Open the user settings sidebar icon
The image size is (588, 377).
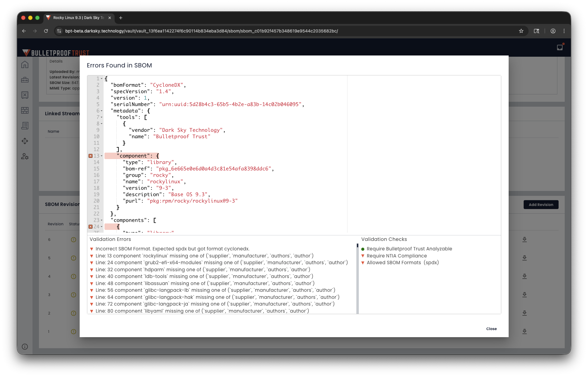[x=25, y=156]
